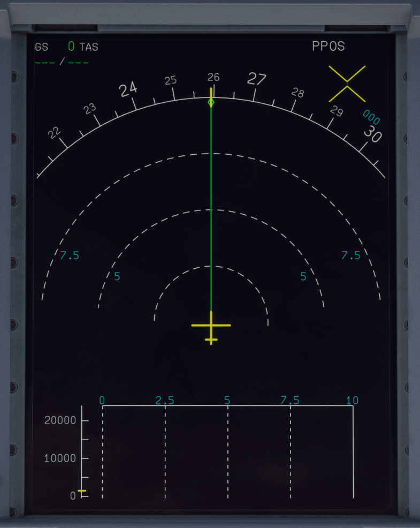Click the yellow aircraft symbol
This screenshot has width=420, height=528.
[211, 326]
